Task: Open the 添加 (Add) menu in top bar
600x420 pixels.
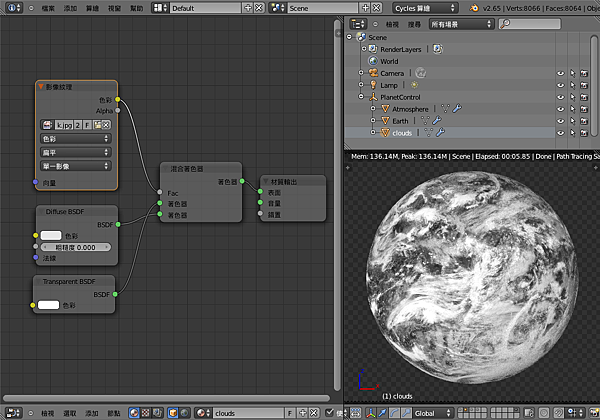Action: [x=70, y=8]
